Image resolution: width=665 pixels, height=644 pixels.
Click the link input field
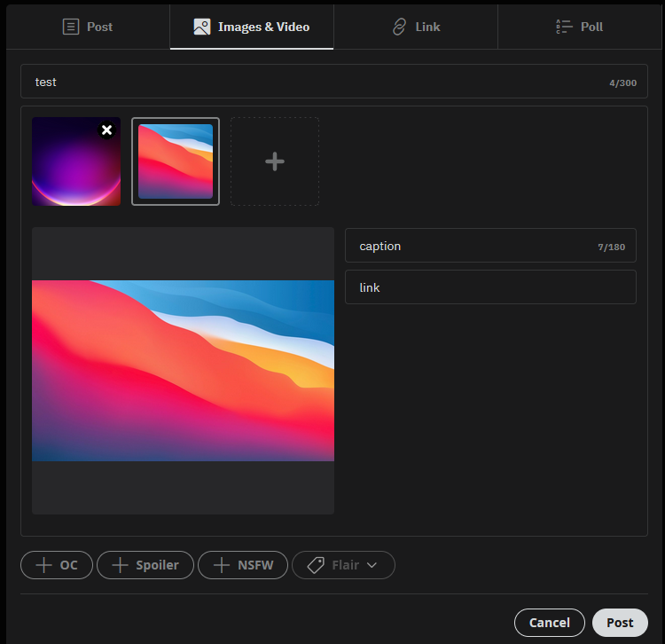(490, 287)
